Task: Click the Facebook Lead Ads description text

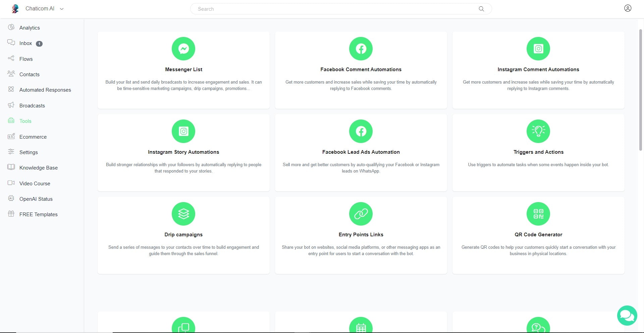Action: tap(361, 168)
